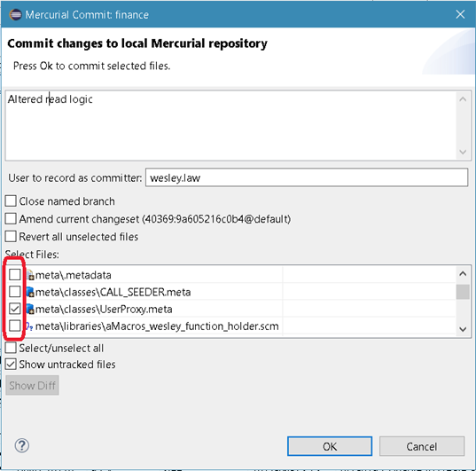Click the file list scroll down arrow
The height and width of the screenshot is (471, 476).
463,329
